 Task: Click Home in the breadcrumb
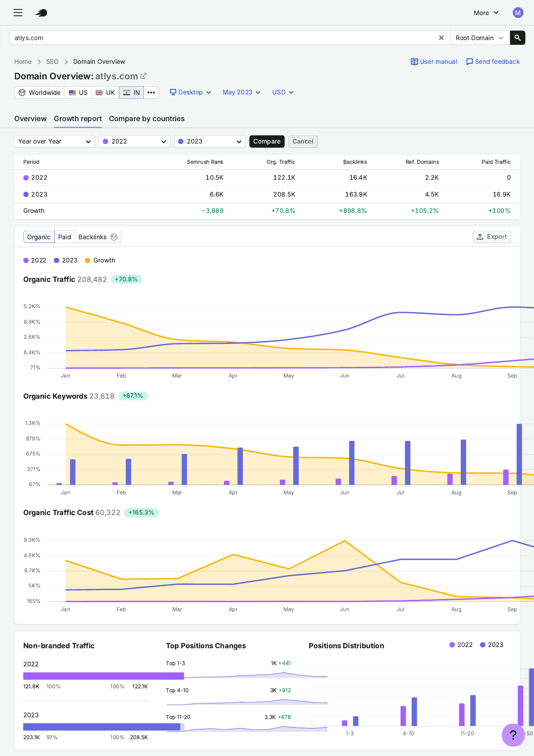pos(23,62)
